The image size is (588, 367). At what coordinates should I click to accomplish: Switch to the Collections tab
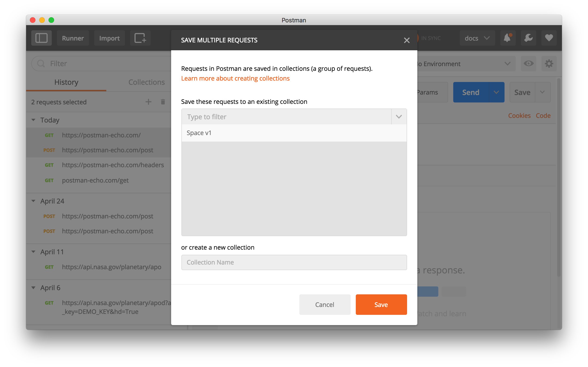[146, 82]
